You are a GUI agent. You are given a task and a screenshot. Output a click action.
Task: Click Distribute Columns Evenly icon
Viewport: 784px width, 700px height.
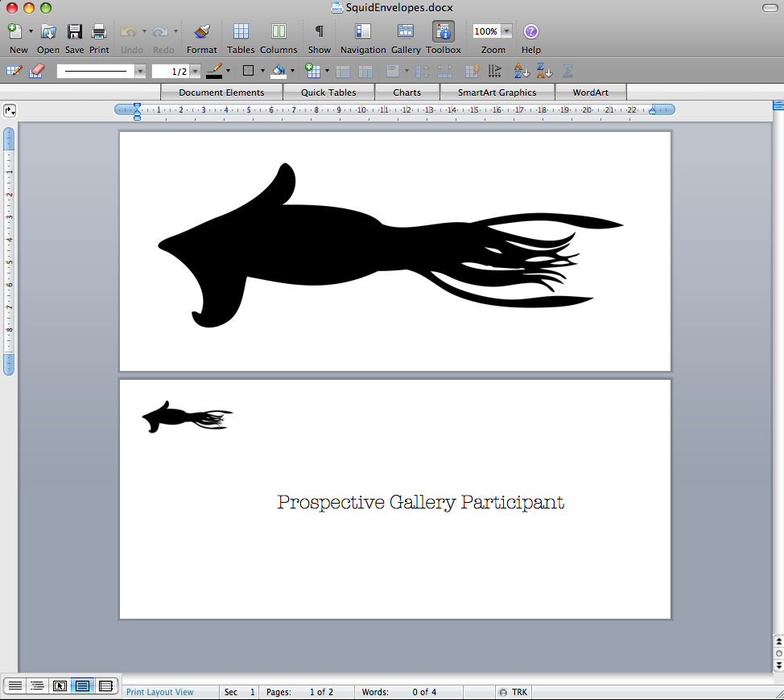coord(444,72)
